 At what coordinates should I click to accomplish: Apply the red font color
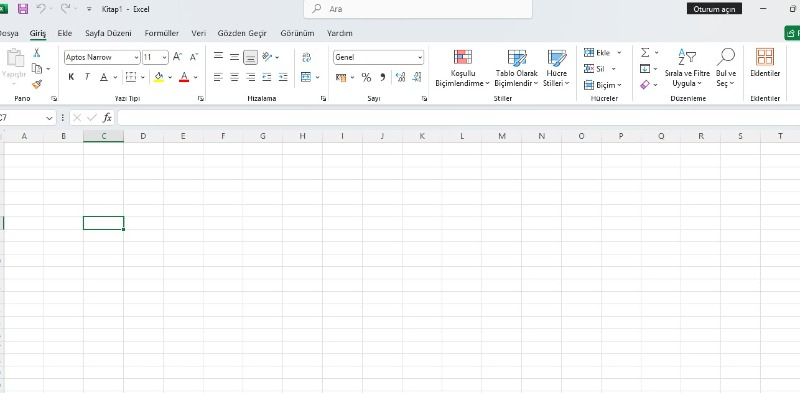pyautogui.click(x=185, y=77)
